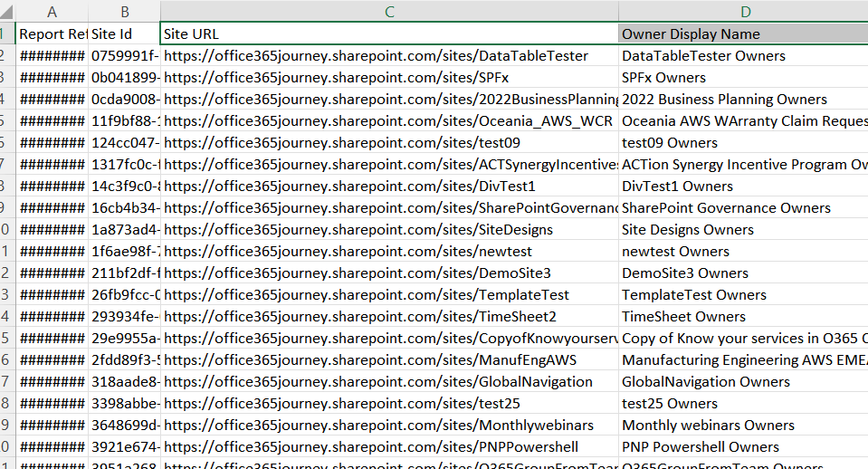Screen dimensions: 868x469
Task: Select 'GlobalNavigation Owners' cell
Action: (743, 381)
